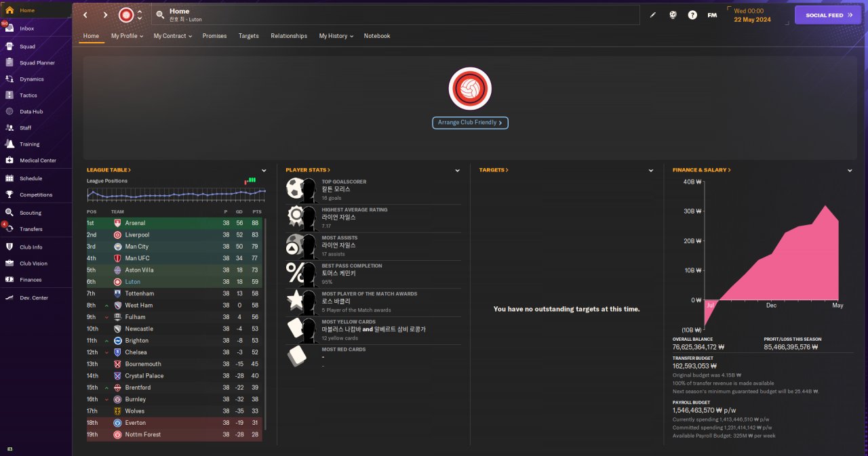
Task: Select Luton in the league table
Action: coord(175,282)
